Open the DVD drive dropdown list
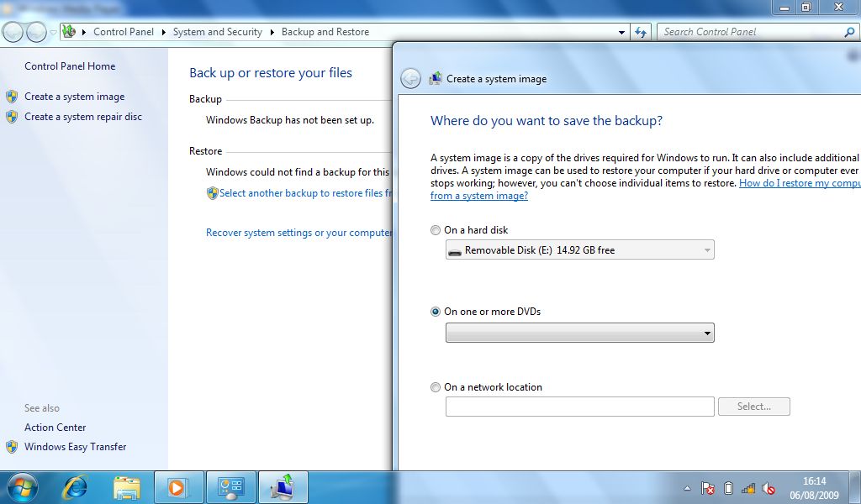 tap(580, 333)
